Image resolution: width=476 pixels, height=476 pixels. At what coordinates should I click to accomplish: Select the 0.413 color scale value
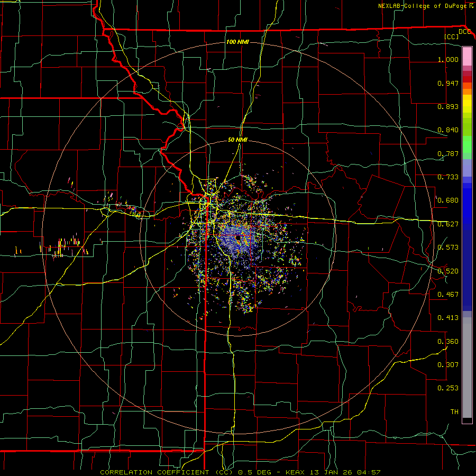[448, 318]
